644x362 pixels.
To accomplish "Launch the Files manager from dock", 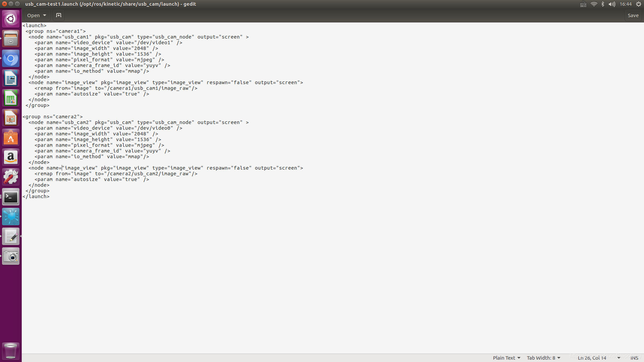I will [x=11, y=39].
